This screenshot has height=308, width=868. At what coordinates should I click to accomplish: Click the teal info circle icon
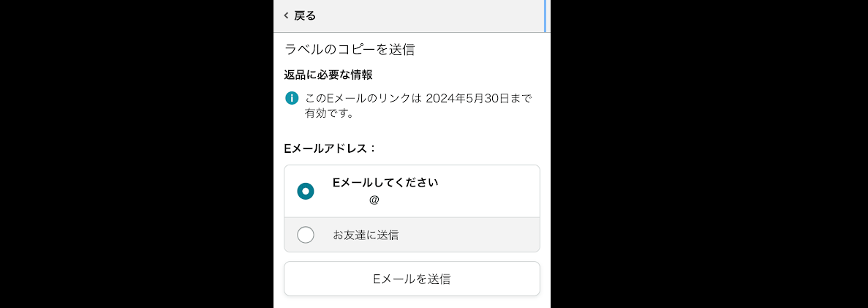[292, 99]
